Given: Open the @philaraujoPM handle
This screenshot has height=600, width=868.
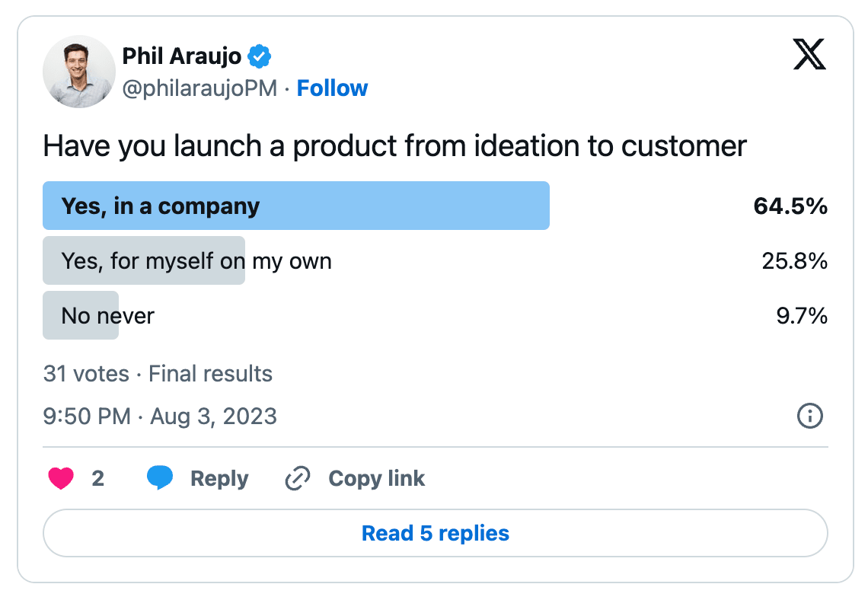Looking at the screenshot, I should click(199, 88).
